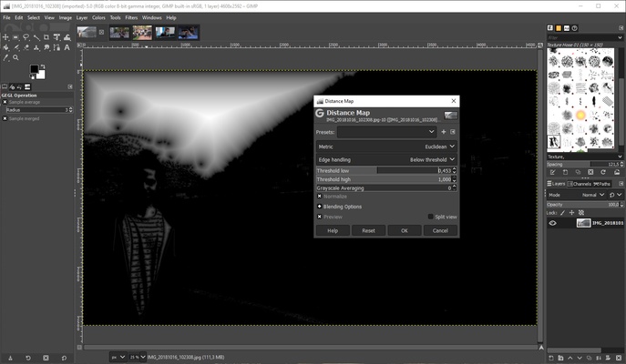Click the black foreground color swatch
626x364 pixels.
[34, 69]
